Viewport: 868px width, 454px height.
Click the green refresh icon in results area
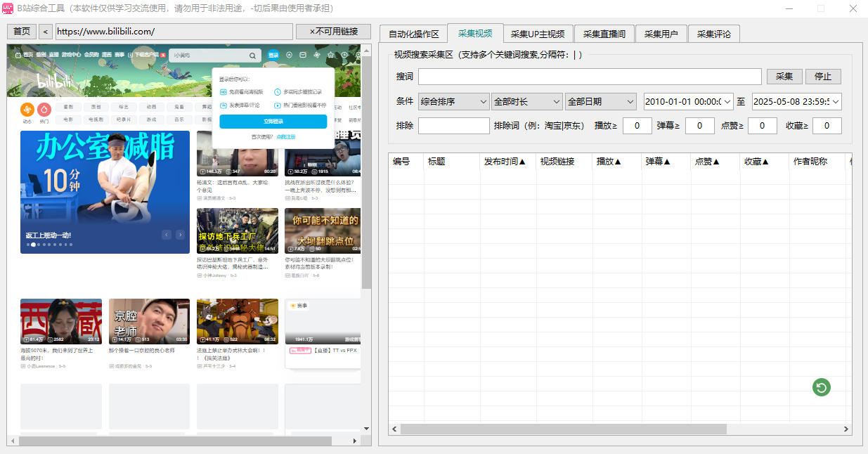pyautogui.click(x=821, y=387)
